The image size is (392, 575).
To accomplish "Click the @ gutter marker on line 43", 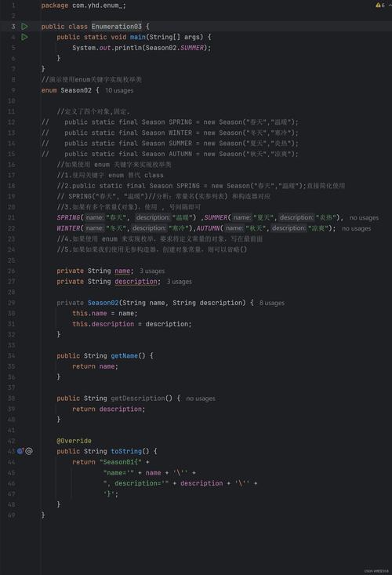I will click(x=29, y=451).
